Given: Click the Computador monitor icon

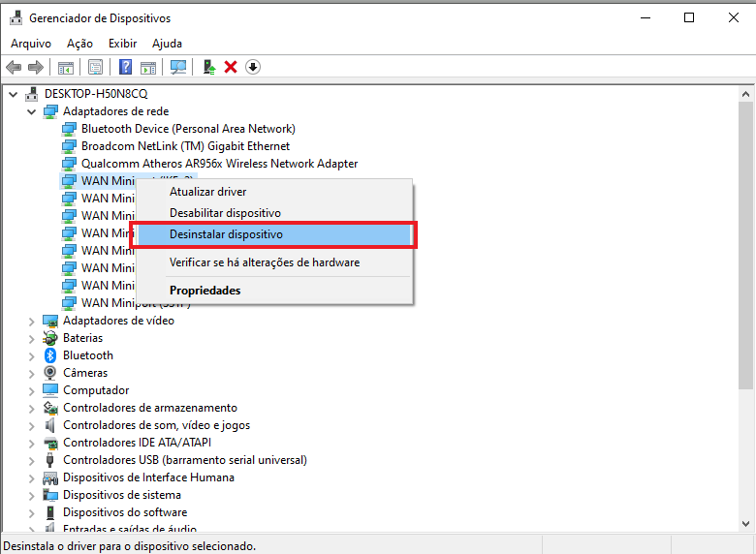Looking at the screenshot, I should coord(50,389).
